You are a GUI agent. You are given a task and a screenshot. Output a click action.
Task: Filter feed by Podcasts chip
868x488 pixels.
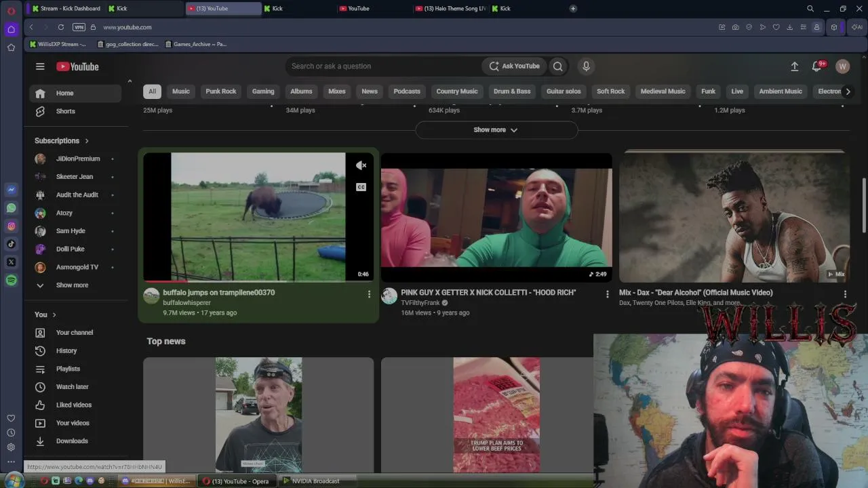407,91
